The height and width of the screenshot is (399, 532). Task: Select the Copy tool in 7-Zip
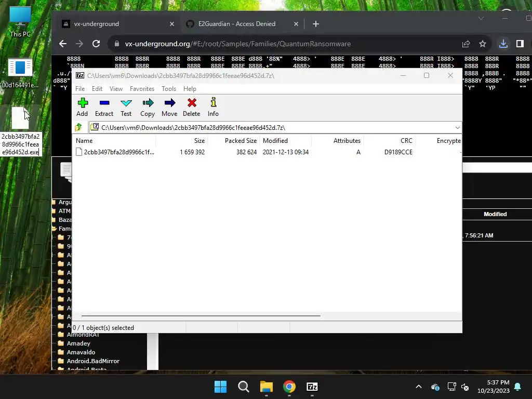(x=148, y=107)
